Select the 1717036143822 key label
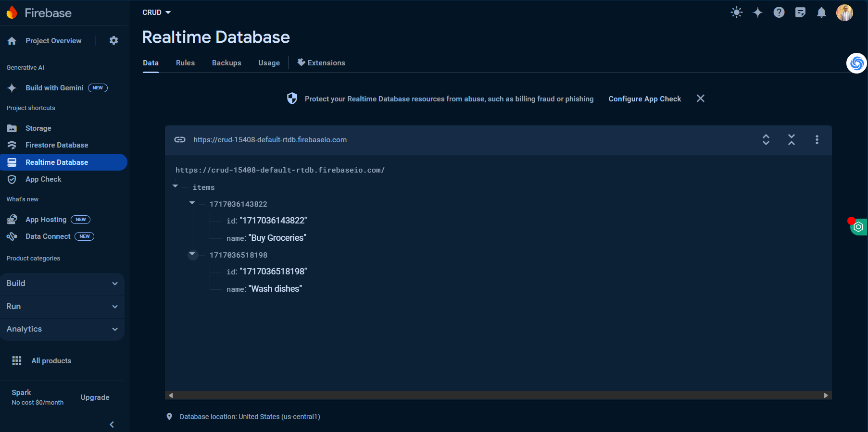Image resolution: width=868 pixels, height=432 pixels. [238, 204]
